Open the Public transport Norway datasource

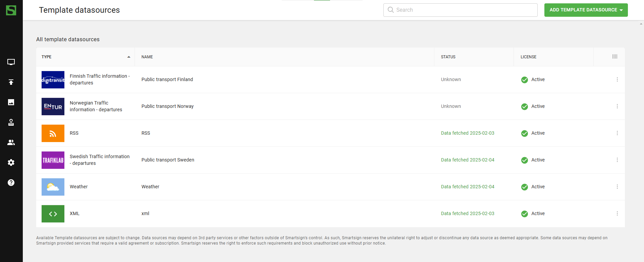point(167,106)
